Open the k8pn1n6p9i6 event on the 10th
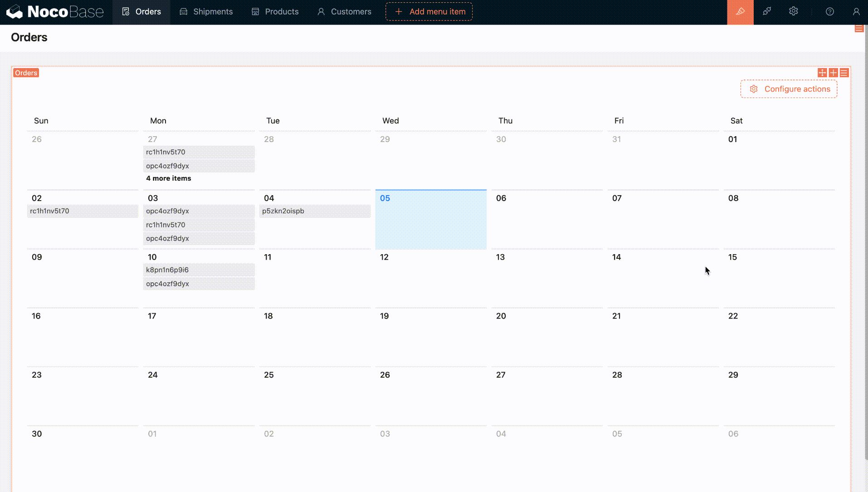 coord(199,270)
